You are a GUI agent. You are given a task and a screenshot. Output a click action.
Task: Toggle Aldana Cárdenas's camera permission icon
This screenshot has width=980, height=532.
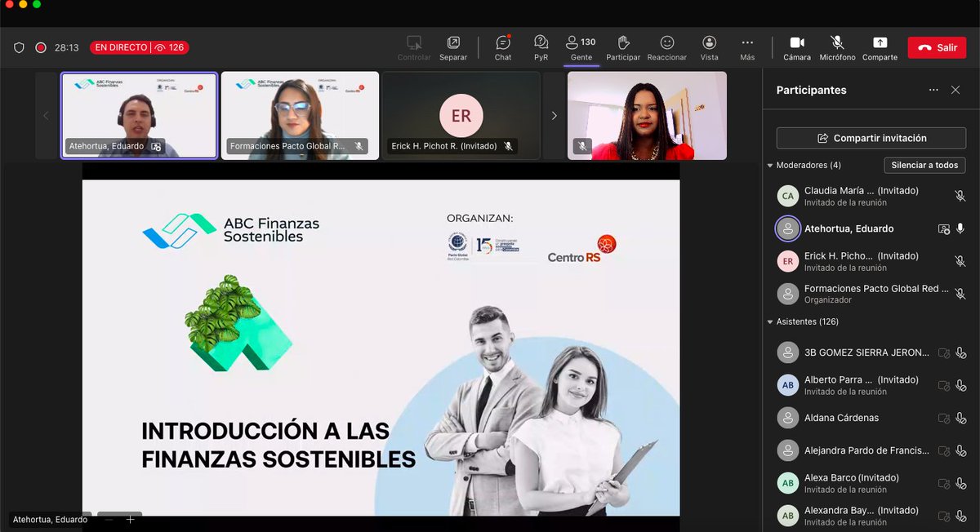[x=944, y=418]
